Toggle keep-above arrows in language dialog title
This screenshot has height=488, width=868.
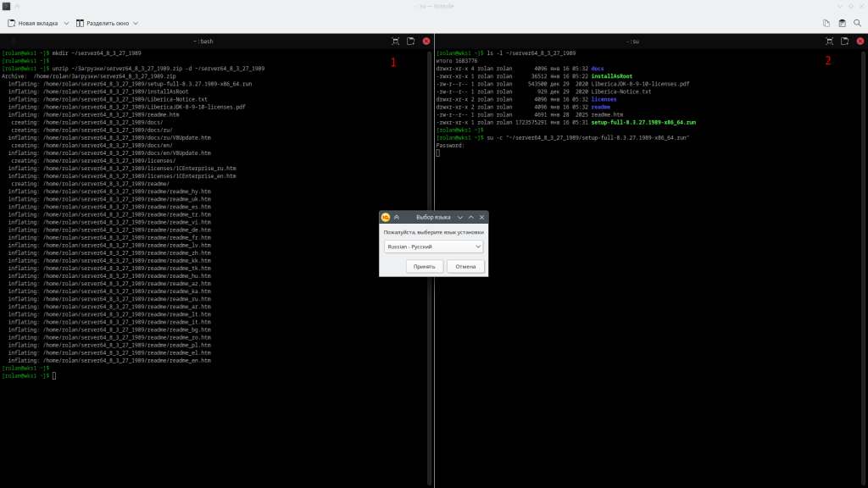point(397,218)
